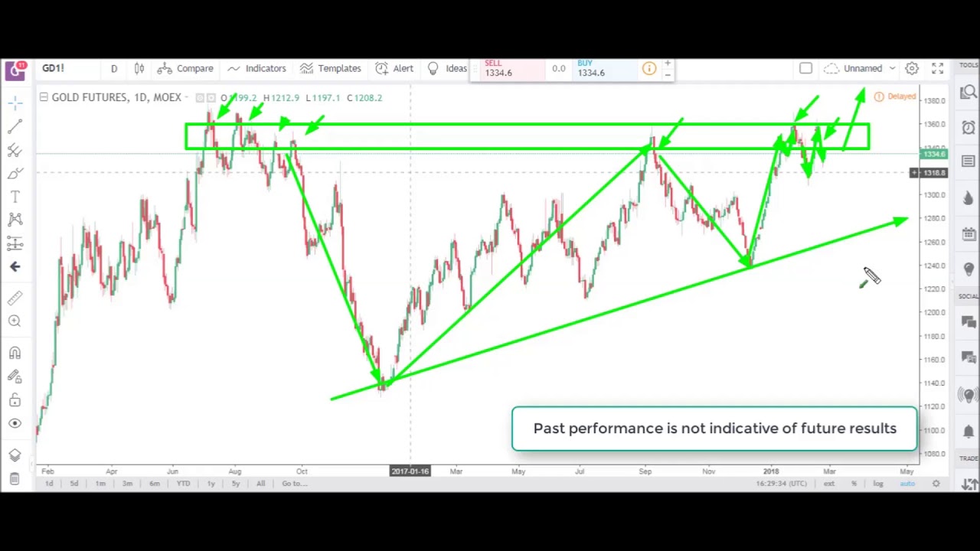Click the Go to... date field
The width and height of the screenshot is (980, 551).
click(294, 483)
